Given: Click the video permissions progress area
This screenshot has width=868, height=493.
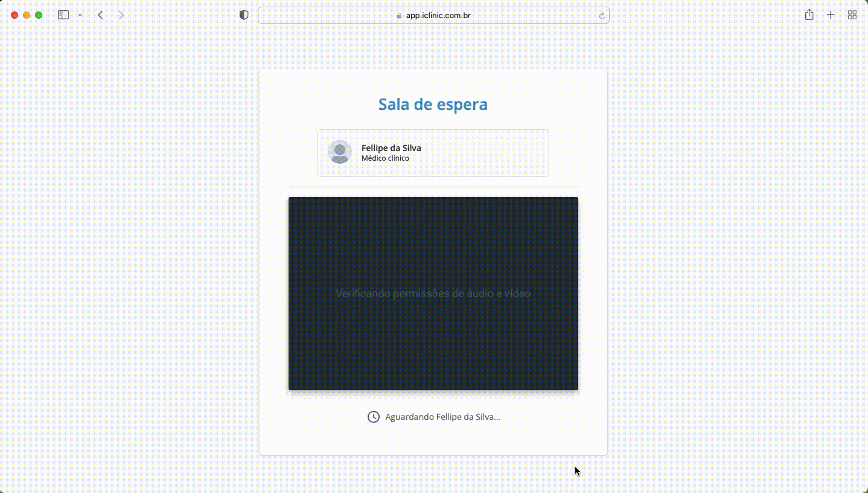Looking at the screenshot, I should pos(433,293).
